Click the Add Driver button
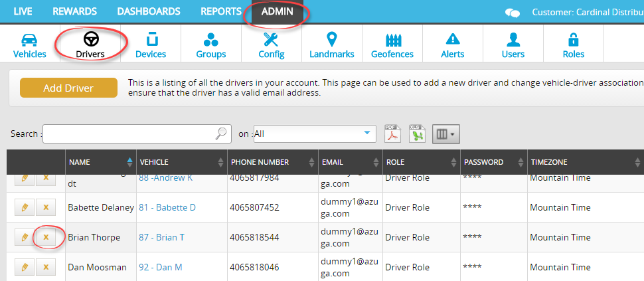 68,88
